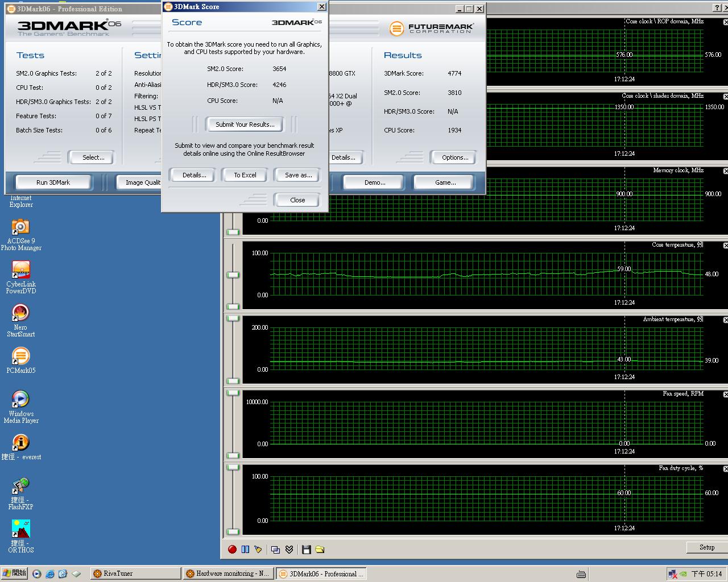The image size is (728, 582).
Task: Click the help question mark in monitoring window
Action: [x=717, y=8]
